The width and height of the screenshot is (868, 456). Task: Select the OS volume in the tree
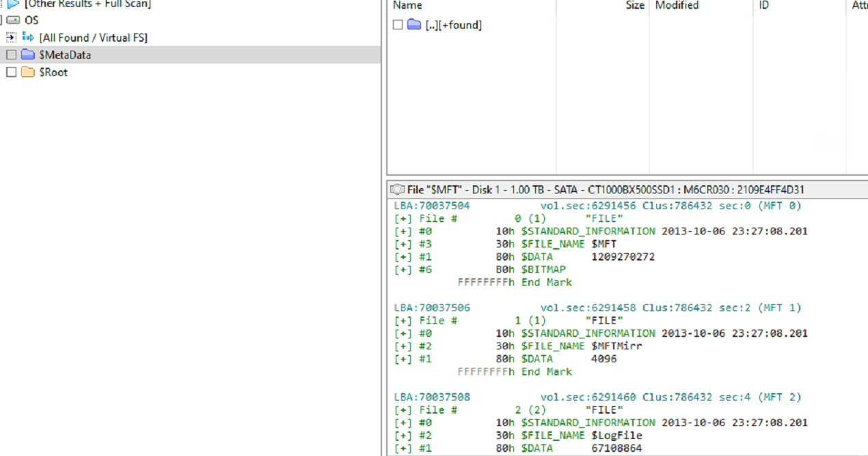pyautogui.click(x=31, y=21)
